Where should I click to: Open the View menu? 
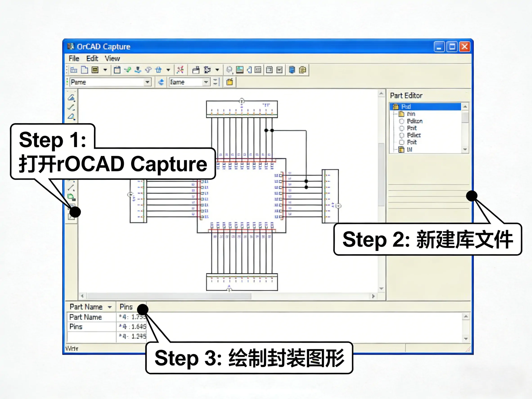pyautogui.click(x=112, y=59)
